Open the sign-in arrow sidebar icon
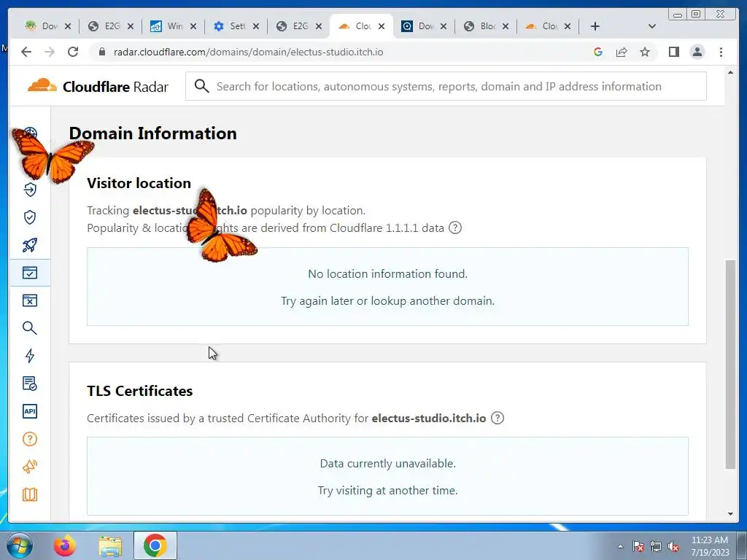The image size is (747, 560). click(29, 190)
